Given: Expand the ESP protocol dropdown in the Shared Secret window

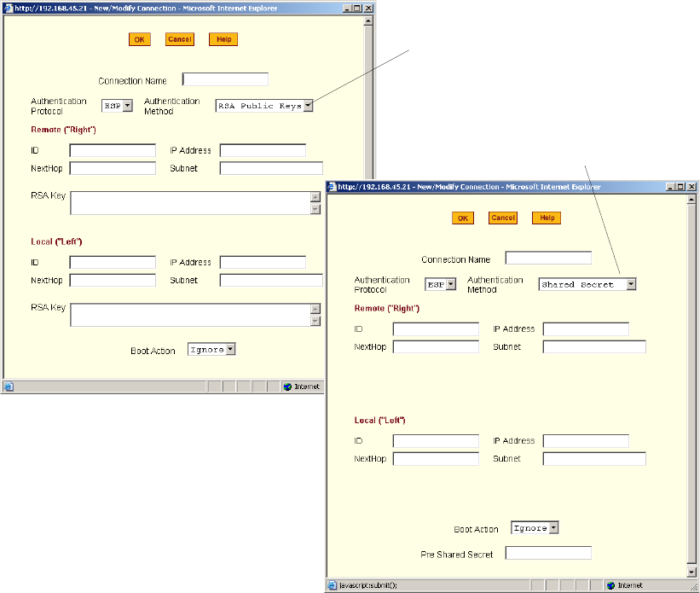Looking at the screenshot, I should [451, 284].
